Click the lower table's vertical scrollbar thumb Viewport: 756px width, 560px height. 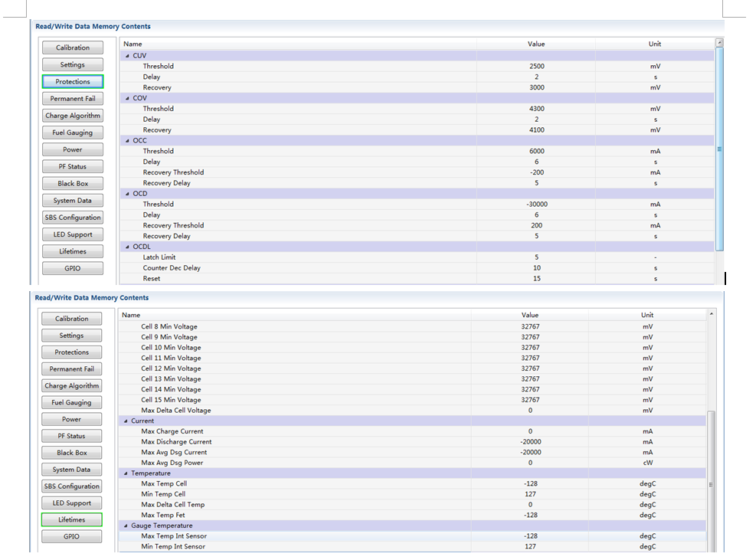(x=711, y=483)
